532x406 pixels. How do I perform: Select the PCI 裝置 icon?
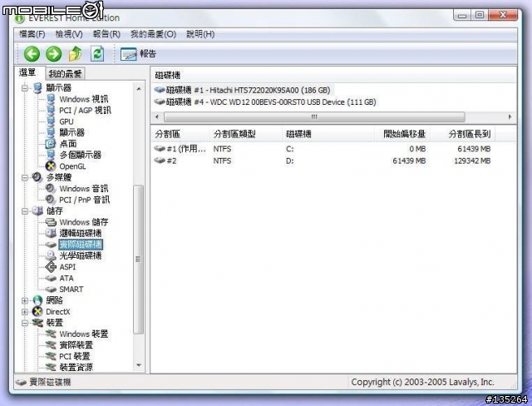51,356
